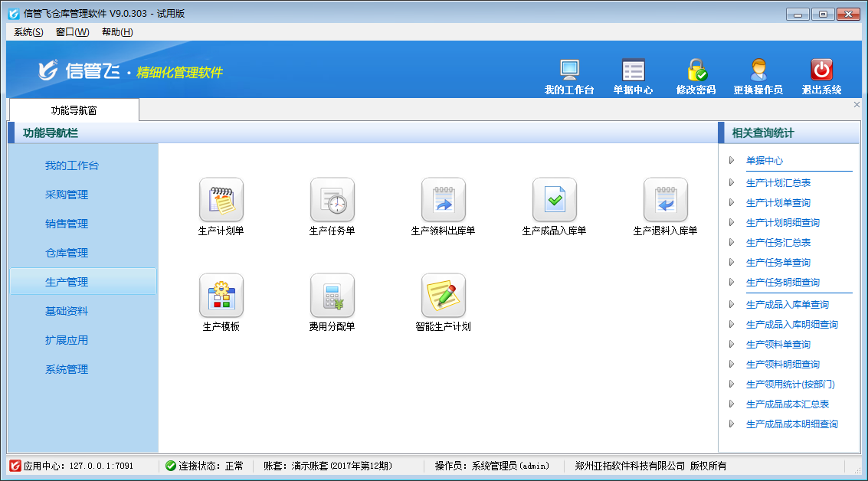Launch the 生产退料入库单 icon
Screen dimensions: 868x481
(665, 200)
